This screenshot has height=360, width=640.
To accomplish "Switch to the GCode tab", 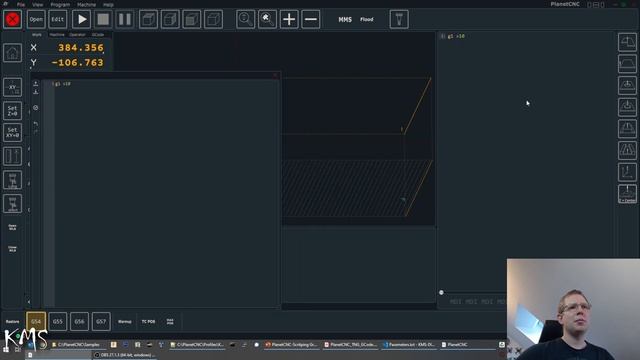I will 98,35.
